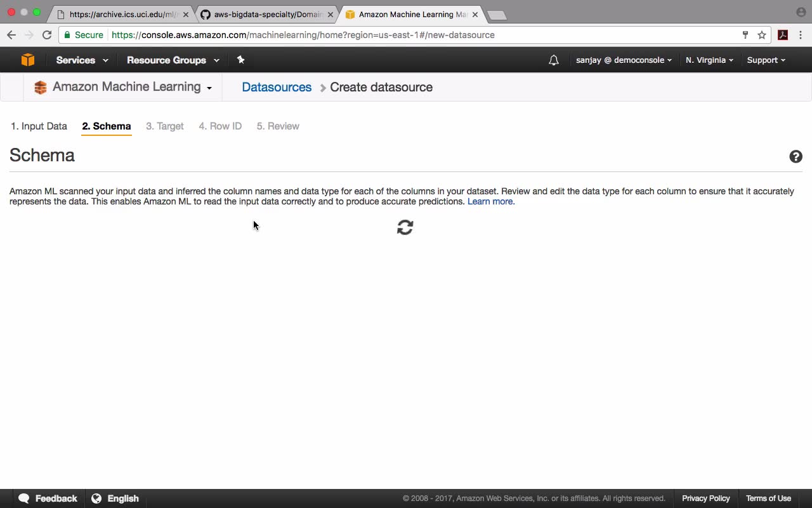Switch to the archive.ics.uci.edu tab
The height and width of the screenshot is (508, 812).
122,14
